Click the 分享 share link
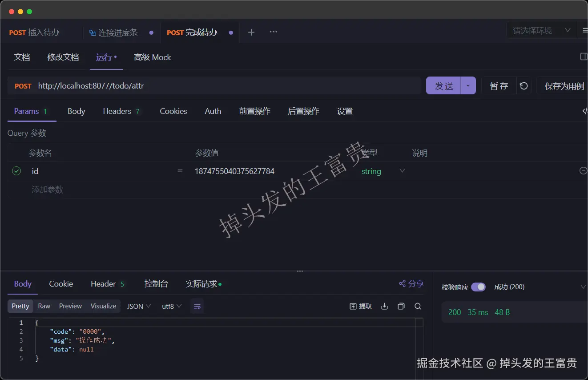Image resolution: width=588 pixels, height=380 pixels. [x=411, y=283]
